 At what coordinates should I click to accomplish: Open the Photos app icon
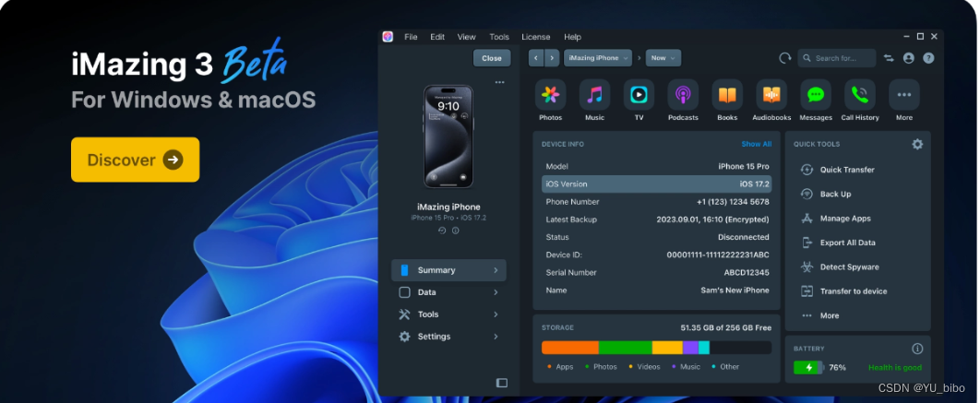550,95
